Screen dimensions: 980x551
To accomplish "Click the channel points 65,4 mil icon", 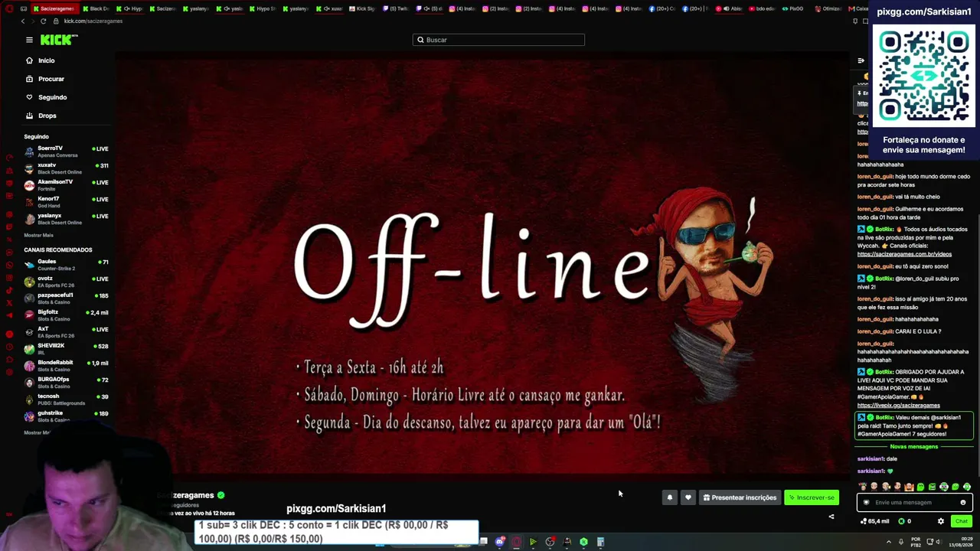I will click(863, 521).
